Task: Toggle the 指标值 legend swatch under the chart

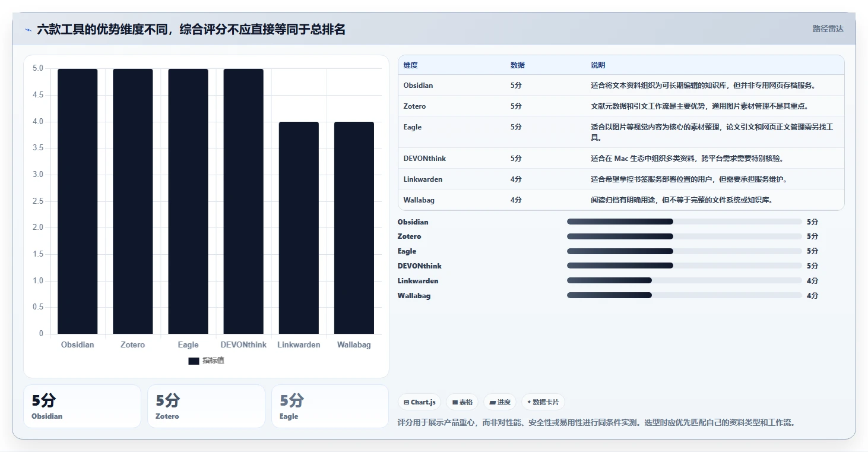Action: click(x=194, y=361)
